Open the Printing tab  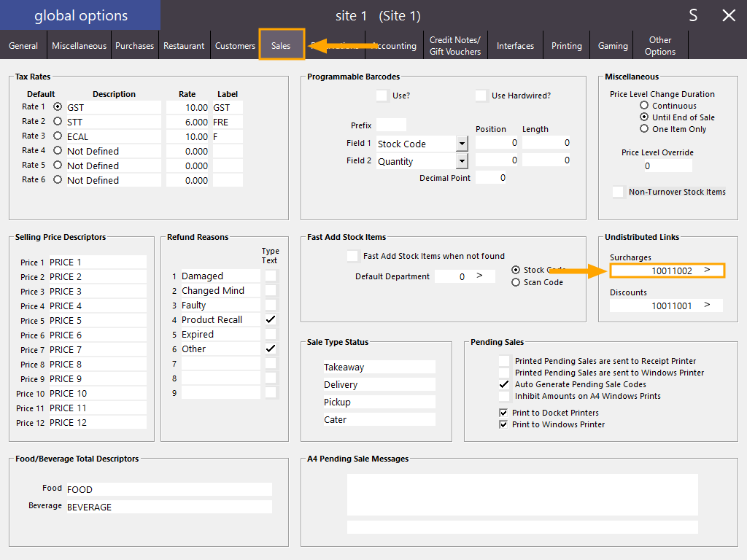(566, 46)
